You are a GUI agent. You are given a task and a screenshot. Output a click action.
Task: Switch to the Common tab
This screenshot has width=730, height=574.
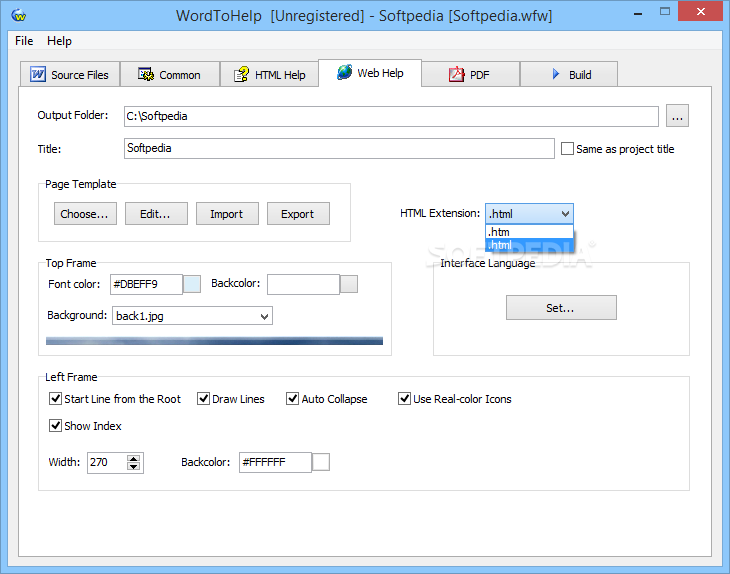169,74
